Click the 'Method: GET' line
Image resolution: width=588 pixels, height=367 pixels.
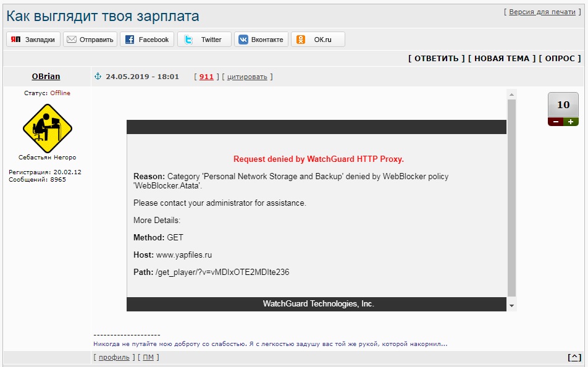158,237
